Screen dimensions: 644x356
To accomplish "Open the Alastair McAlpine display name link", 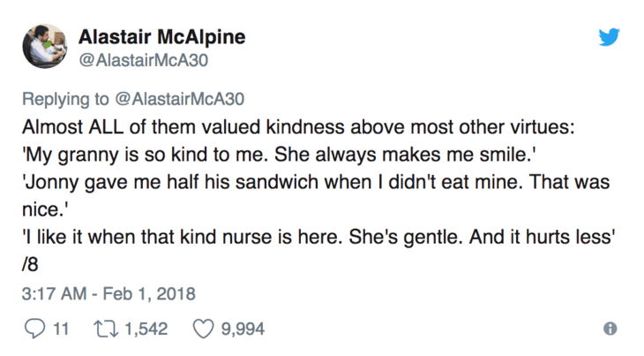I will point(161,36).
